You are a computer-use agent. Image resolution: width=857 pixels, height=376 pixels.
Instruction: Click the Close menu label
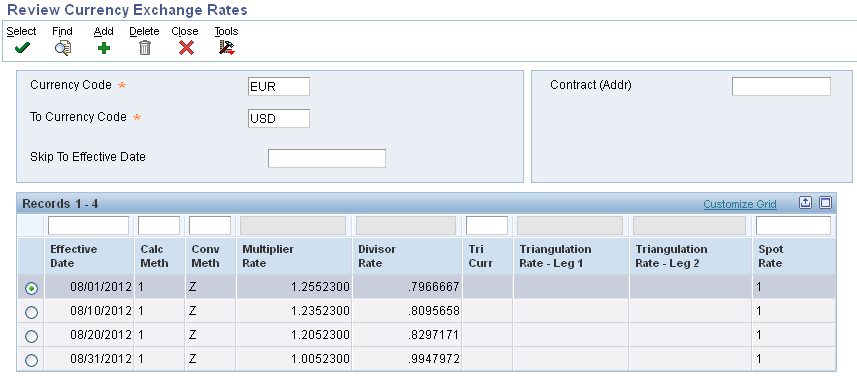(x=185, y=31)
